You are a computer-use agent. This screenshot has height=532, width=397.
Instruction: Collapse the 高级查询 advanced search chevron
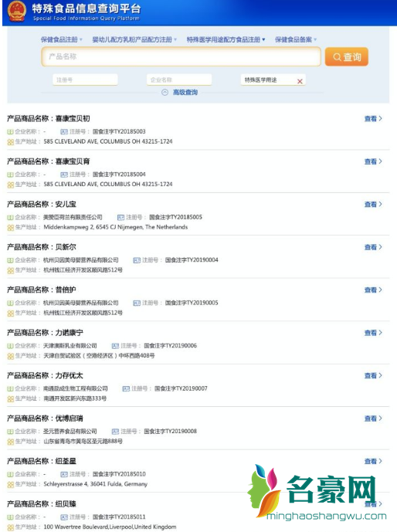(x=165, y=92)
